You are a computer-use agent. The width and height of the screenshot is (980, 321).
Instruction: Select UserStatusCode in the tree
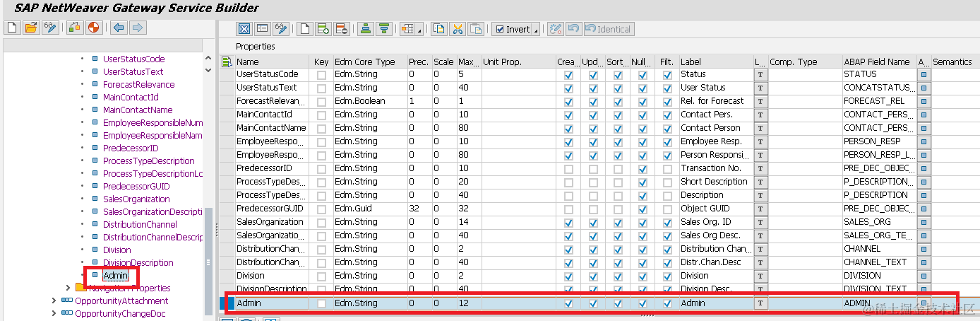134,59
